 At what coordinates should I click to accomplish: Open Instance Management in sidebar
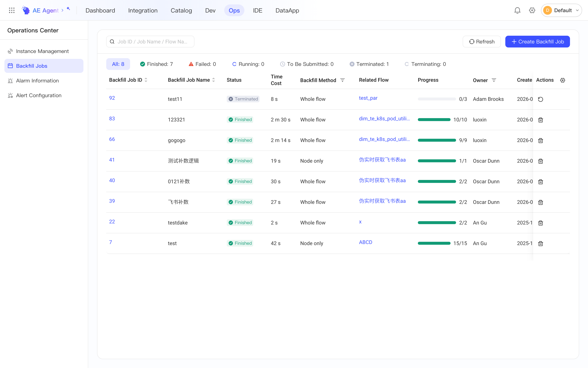pyautogui.click(x=44, y=51)
